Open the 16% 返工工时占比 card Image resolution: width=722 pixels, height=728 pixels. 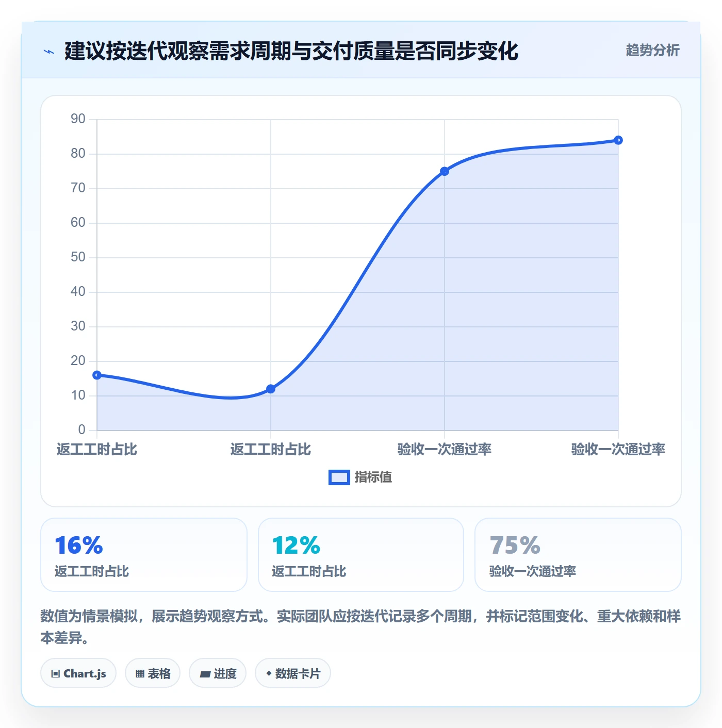coord(144,555)
